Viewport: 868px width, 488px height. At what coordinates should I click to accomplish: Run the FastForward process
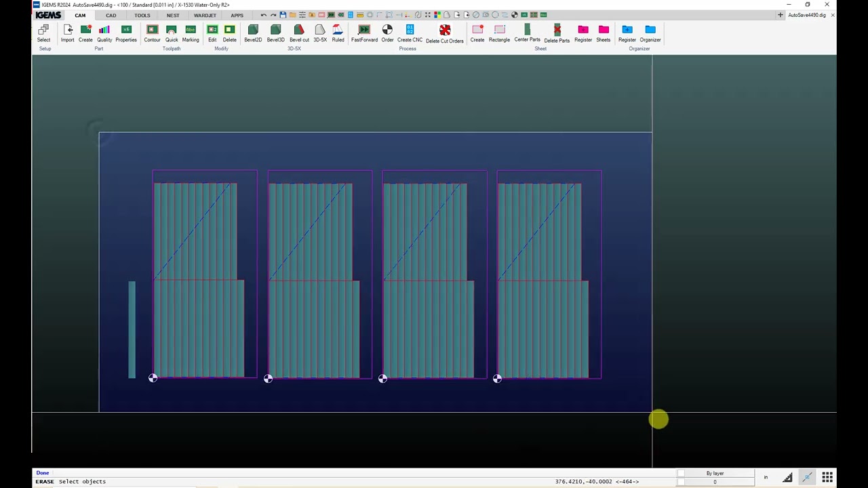click(364, 33)
